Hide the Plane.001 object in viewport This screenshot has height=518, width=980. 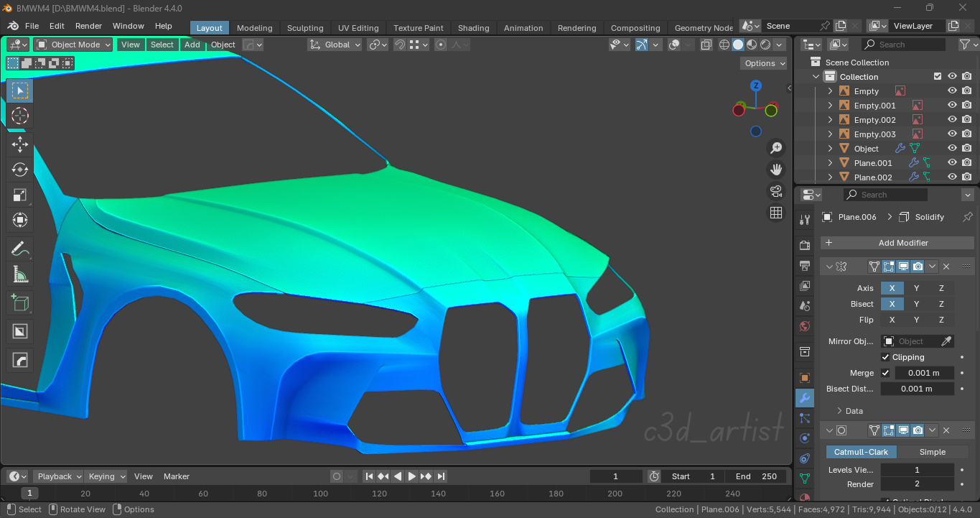952,163
